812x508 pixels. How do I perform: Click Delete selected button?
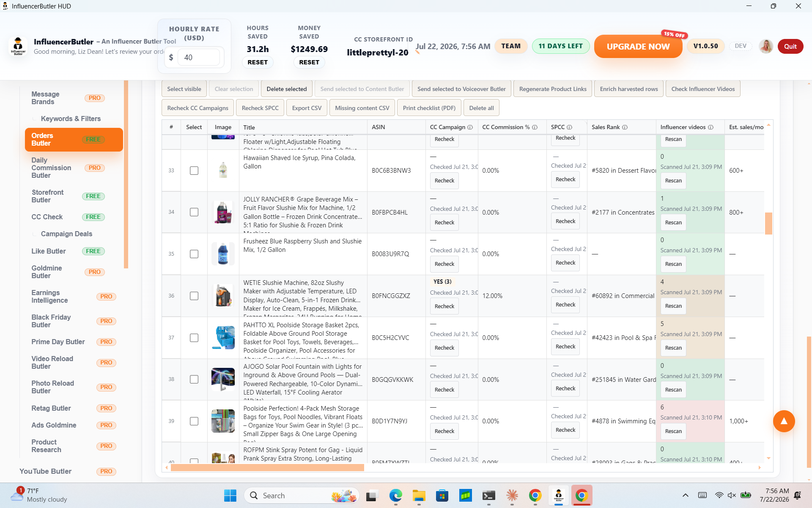[287, 89]
